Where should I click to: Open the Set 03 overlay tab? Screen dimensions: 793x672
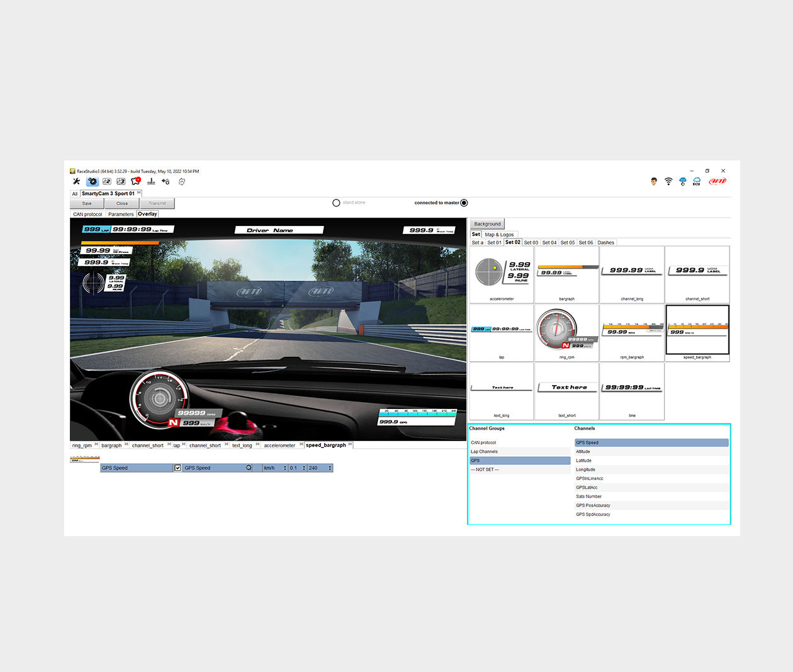coord(531,242)
